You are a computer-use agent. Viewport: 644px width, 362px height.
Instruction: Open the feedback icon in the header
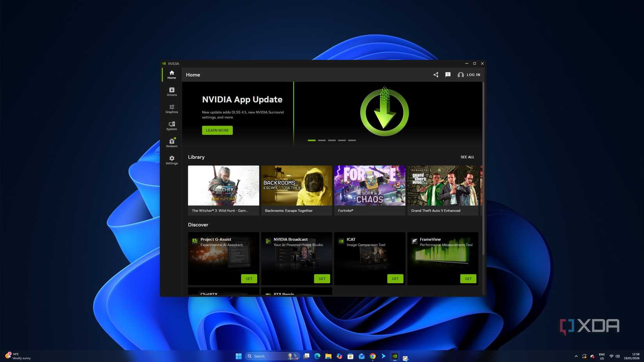tap(448, 75)
